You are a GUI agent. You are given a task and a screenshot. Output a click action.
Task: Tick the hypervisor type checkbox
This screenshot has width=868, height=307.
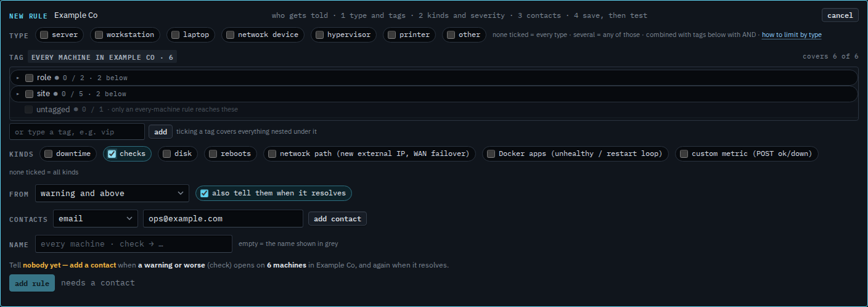[319, 35]
